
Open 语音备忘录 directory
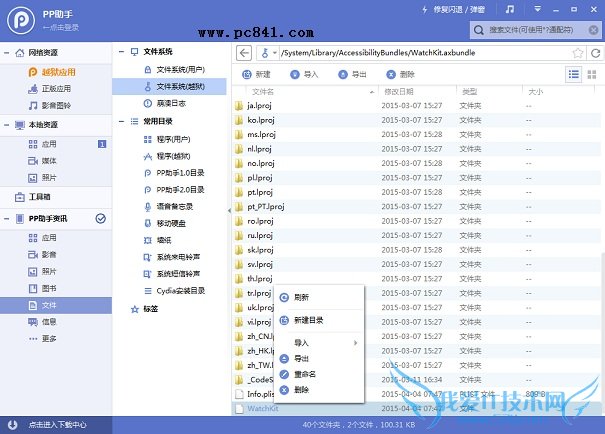(169, 207)
